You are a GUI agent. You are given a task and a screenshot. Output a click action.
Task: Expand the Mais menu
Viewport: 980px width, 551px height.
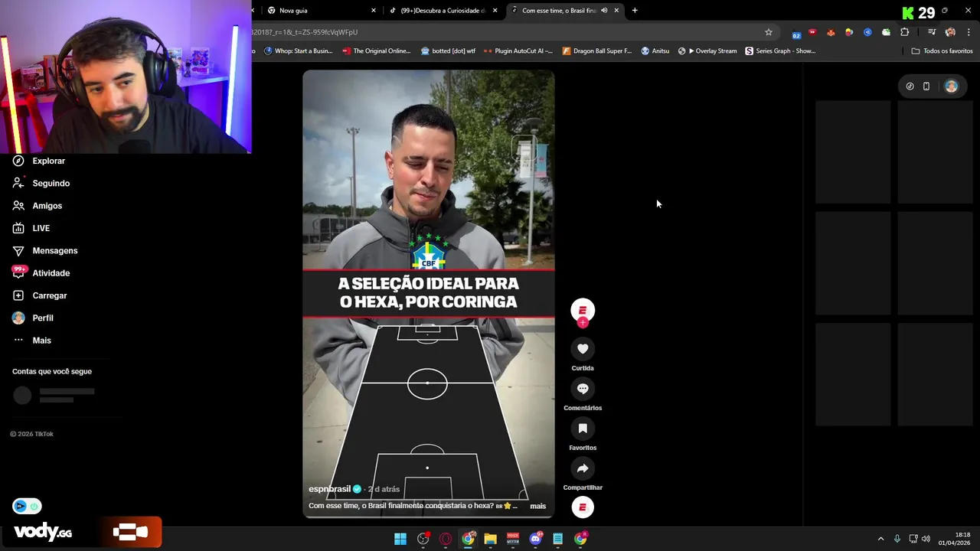[x=32, y=341]
